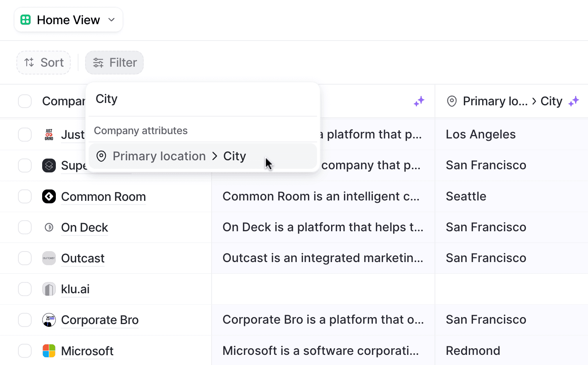Open the Outcast company link

[x=83, y=258]
